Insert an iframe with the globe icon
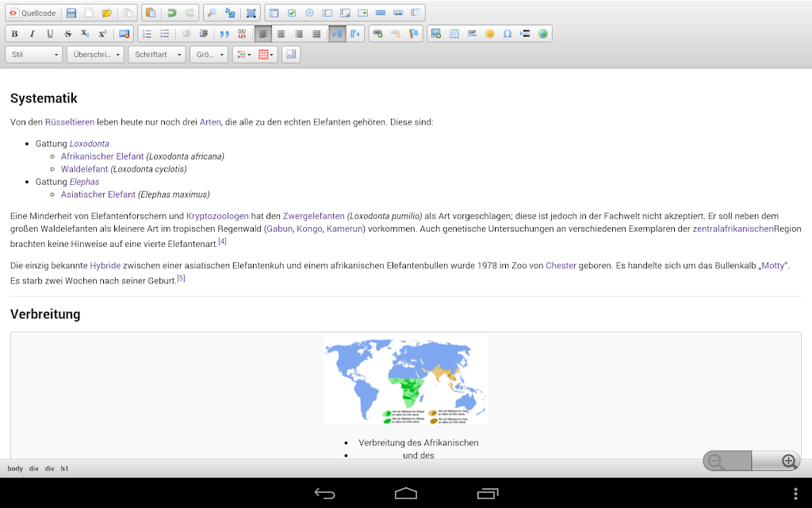The height and width of the screenshot is (508, 812). point(542,33)
